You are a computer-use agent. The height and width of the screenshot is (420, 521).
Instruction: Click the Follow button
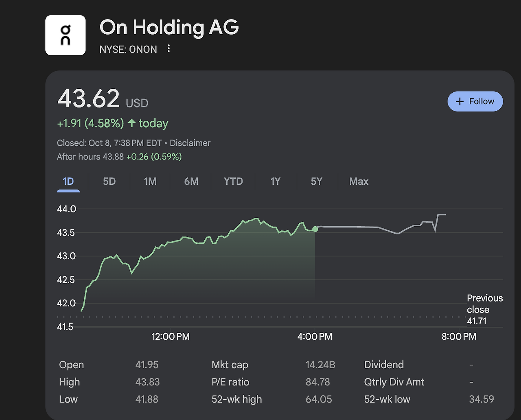coord(475,101)
